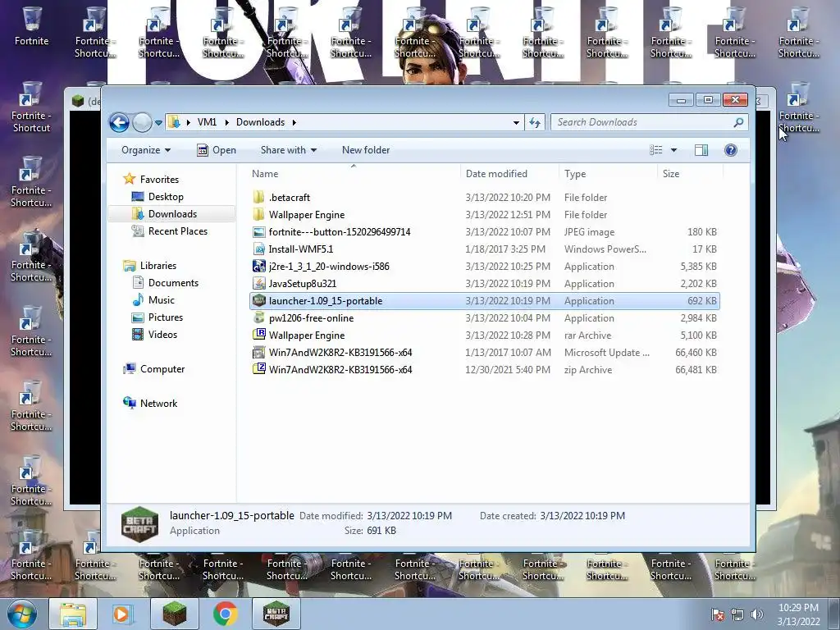Select Documents library
Image resolution: width=840 pixels, height=630 pixels.
point(173,282)
